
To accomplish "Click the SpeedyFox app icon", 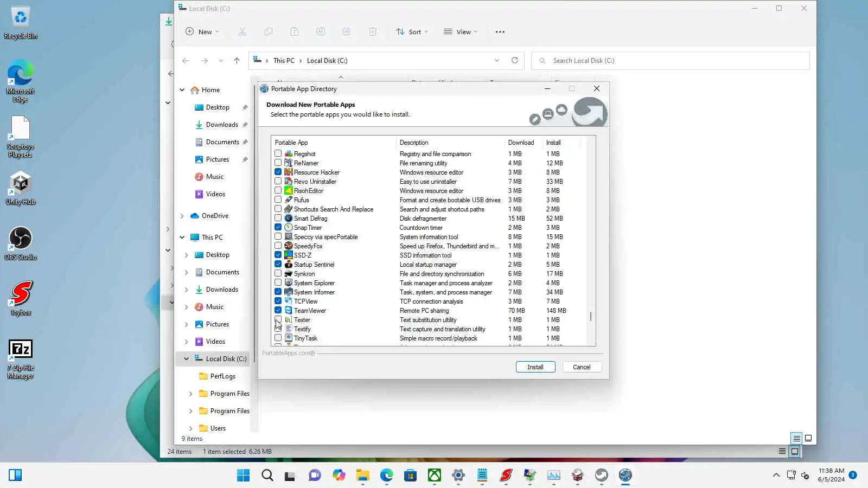I will 289,246.
